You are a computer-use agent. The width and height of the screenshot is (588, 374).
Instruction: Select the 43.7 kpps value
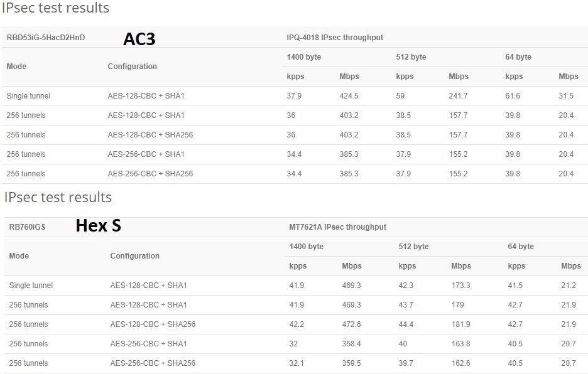[406, 305]
